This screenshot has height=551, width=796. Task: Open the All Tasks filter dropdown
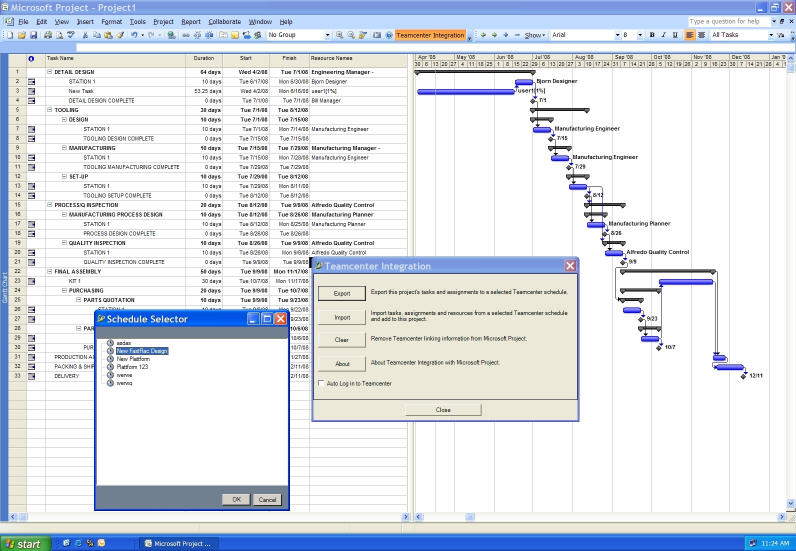coord(771,35)
